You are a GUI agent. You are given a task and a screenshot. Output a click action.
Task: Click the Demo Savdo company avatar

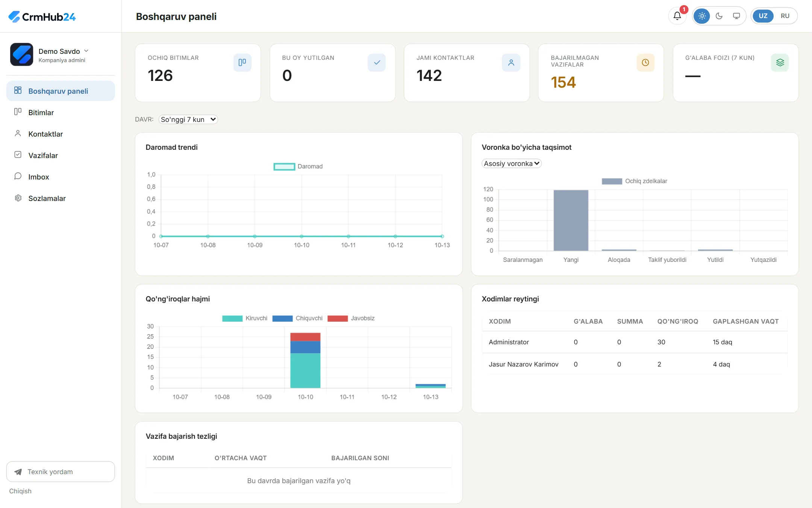click(x=21, y=55)
